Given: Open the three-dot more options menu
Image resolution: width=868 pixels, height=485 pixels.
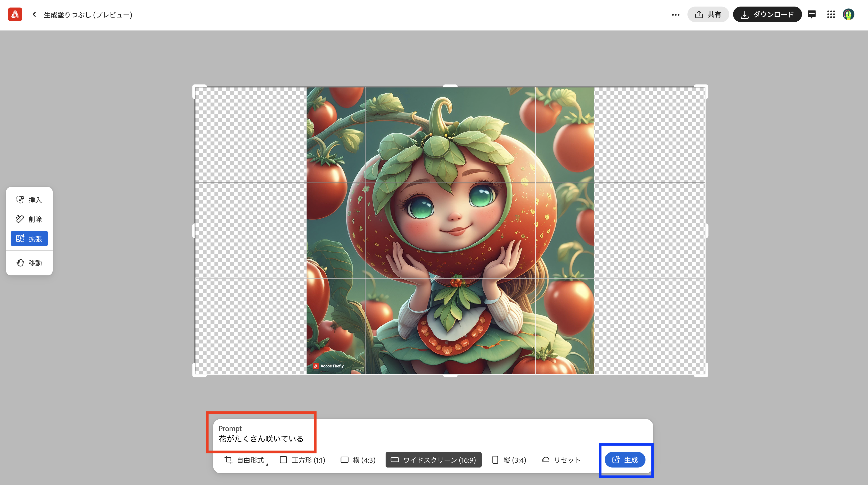Looking at the screenshot, I should 676,15.
